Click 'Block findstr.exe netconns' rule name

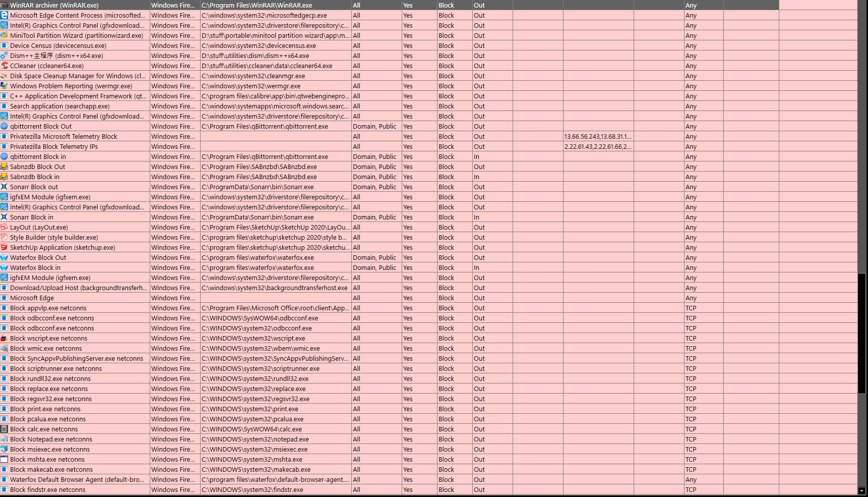48,489
